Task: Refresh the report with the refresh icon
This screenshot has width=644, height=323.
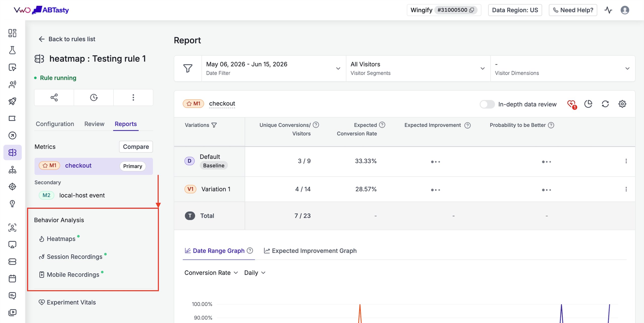Action: (x=605, y=104)
